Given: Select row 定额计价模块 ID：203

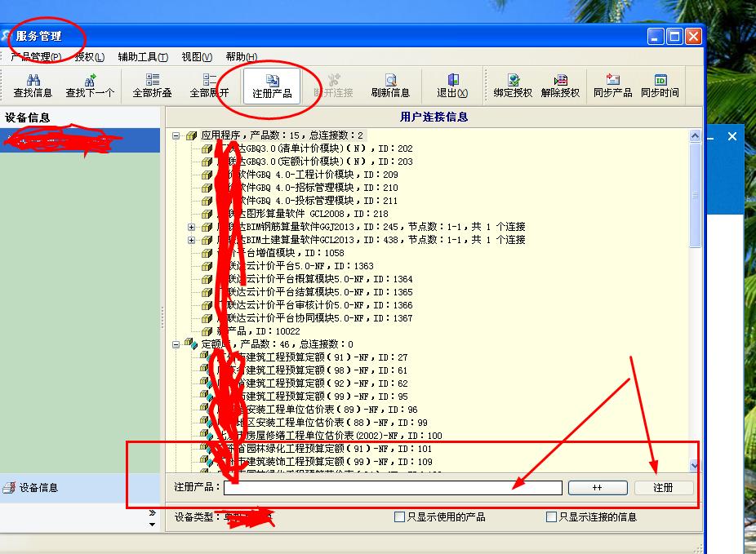Looking at the screenshot, I should tap(315, 162).
